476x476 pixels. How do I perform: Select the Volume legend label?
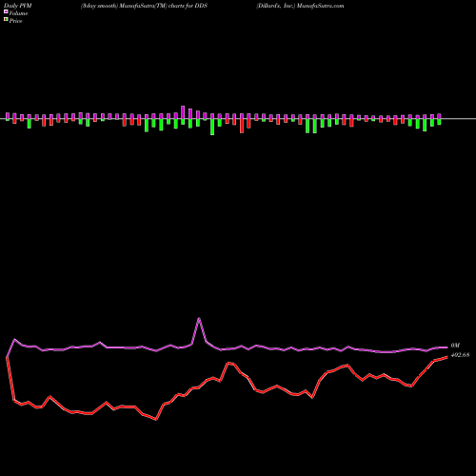pyautogui.click(x=18, y=13)
